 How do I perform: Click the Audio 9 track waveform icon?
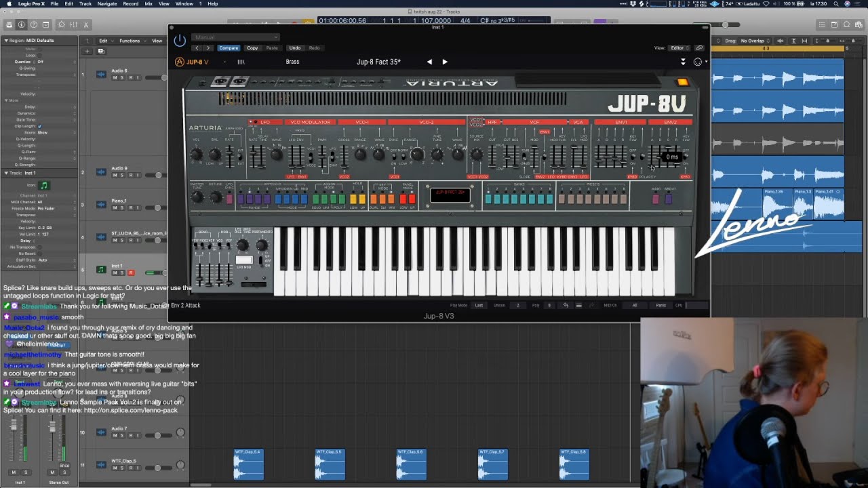[x=101, y=171]
